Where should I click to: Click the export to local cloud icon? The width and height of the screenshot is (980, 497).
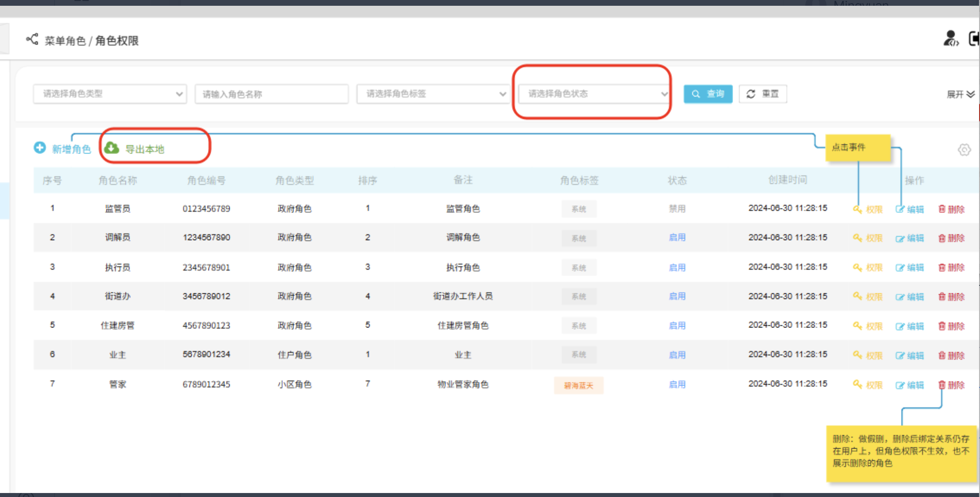click(112, 148)
